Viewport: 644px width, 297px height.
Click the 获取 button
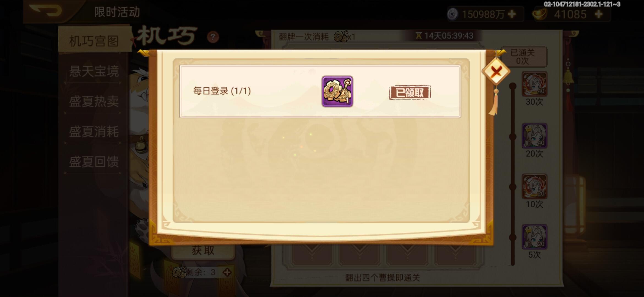tap(203, 251)
